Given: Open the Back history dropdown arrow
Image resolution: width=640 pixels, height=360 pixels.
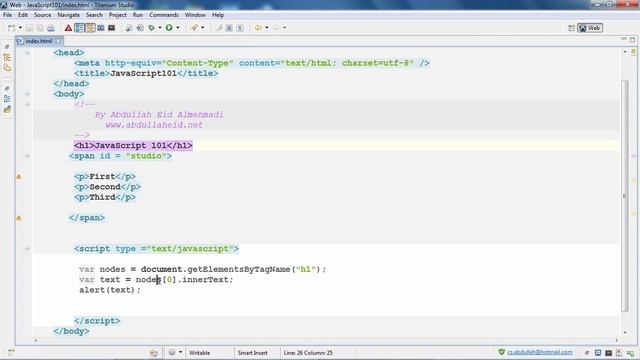Looking at the screenshot, I should [267, 28].
